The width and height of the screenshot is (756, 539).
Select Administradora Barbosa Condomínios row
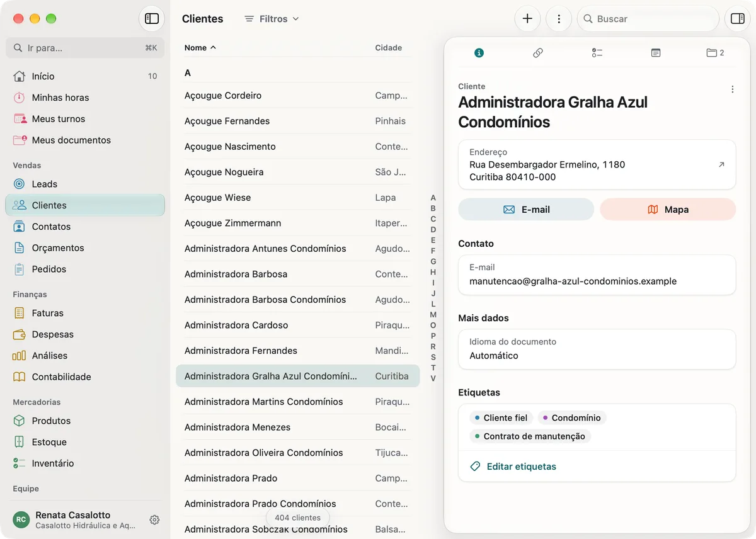pyautogui.click(x=297, y=300)
